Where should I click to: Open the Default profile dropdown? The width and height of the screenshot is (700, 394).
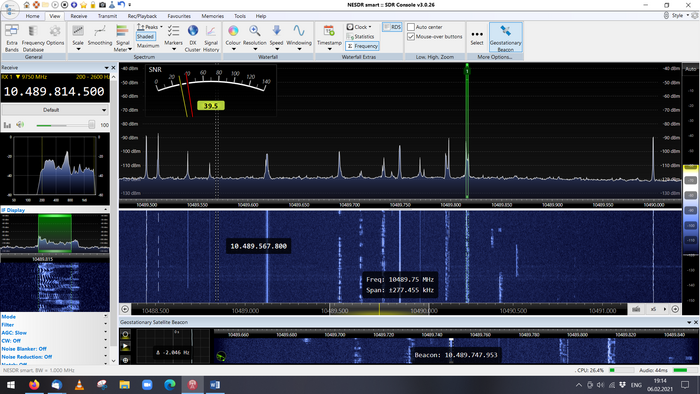(54, 110)
